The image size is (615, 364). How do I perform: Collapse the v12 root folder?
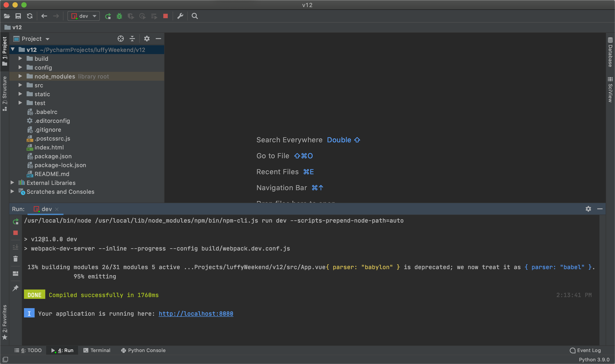(13, 50)
